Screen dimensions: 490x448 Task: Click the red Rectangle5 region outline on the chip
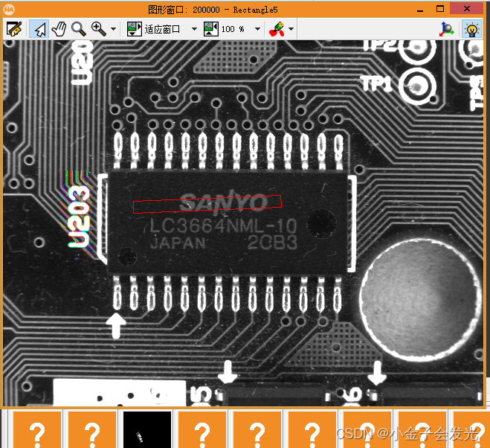tap(207, 204)
